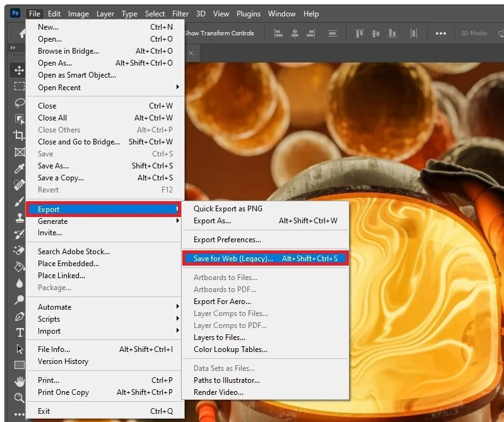The width and height of the screenshot is (504, 422).
Task: Choose Quick Export as PNG
Action: [x=266, y=209]
